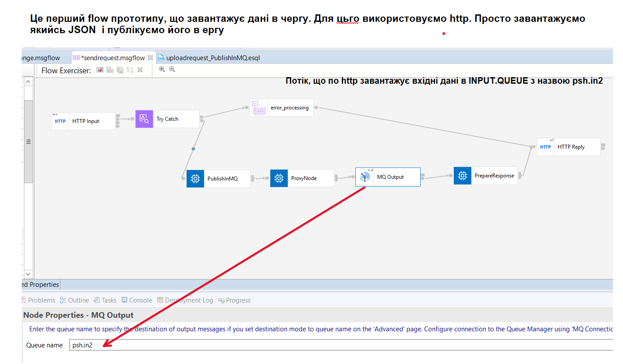Click the palette scrollbar up arrow

(x=28, y=82)
